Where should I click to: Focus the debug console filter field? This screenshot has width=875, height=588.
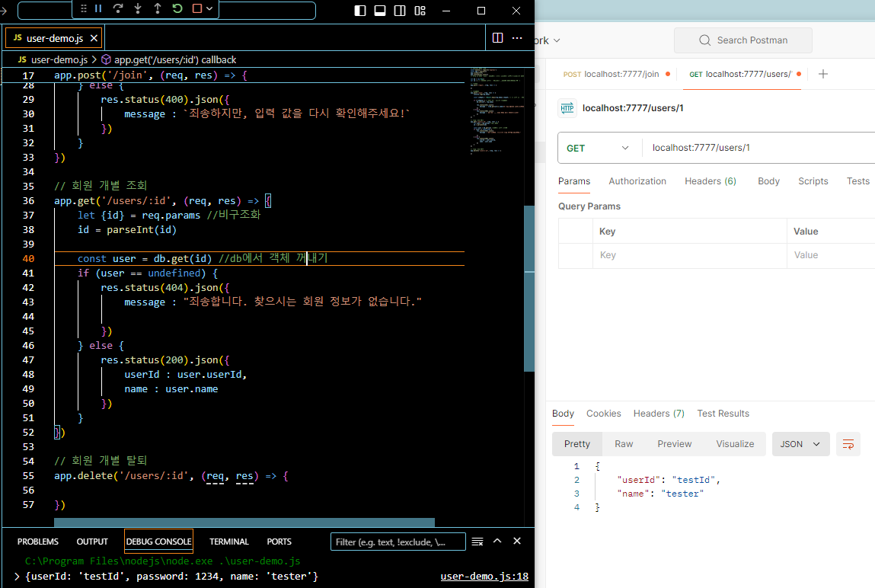click(398, 542)
